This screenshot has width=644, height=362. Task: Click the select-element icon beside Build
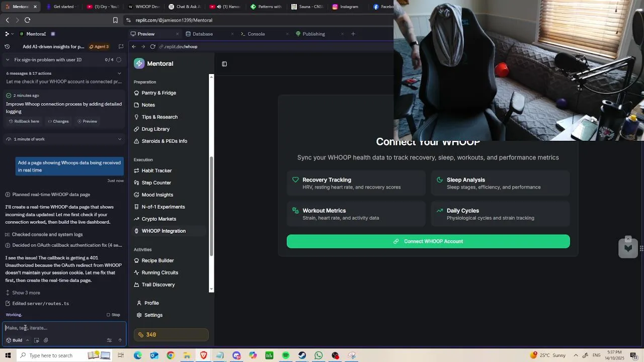(37, 340)
